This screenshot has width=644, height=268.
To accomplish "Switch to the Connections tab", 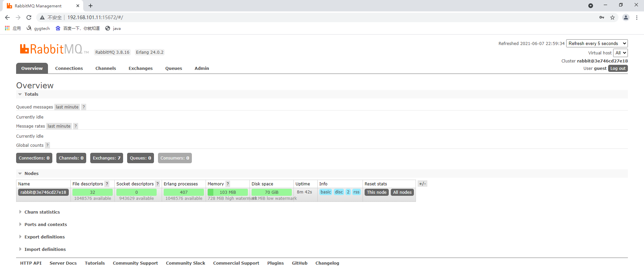I will point(69,68).
